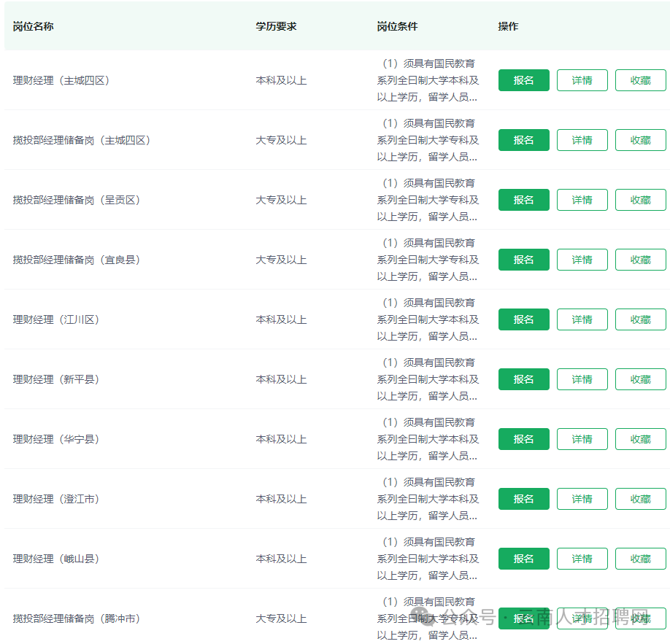670x644 pixels.
Task: Open 详情 for 理财经理（华宁县）
Action: tap(582, 439)
